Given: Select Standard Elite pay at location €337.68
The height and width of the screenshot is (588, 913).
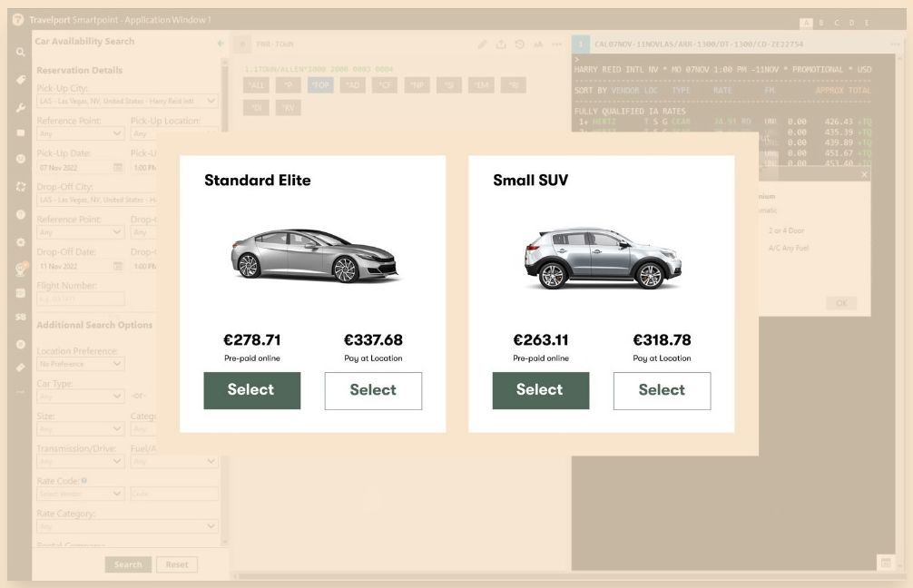Looking at the screenshot, I should (373, 391).
